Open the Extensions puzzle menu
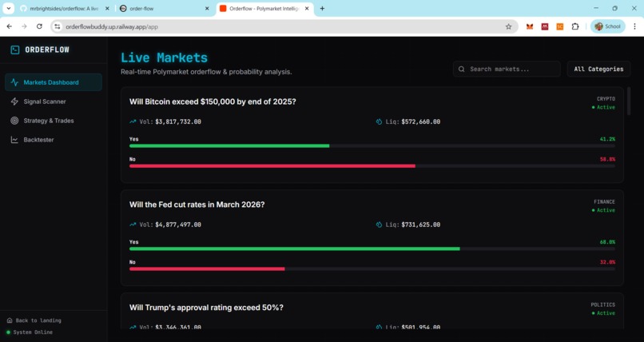 click(x=575, y=26)
